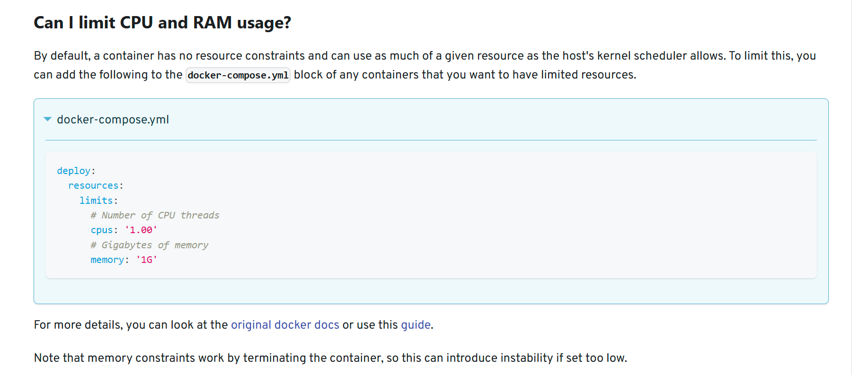
Task: Follow the guide link
Action: (x=416, y=325)
